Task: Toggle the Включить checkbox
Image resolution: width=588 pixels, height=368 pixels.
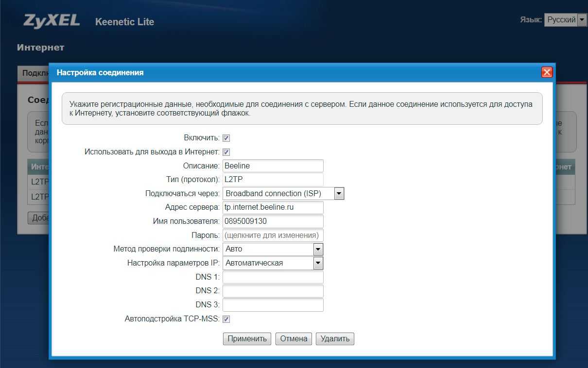Action: tap(226, 138)
